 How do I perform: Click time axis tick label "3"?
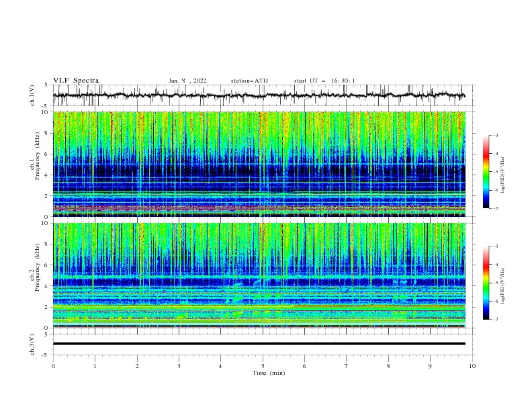179,366
